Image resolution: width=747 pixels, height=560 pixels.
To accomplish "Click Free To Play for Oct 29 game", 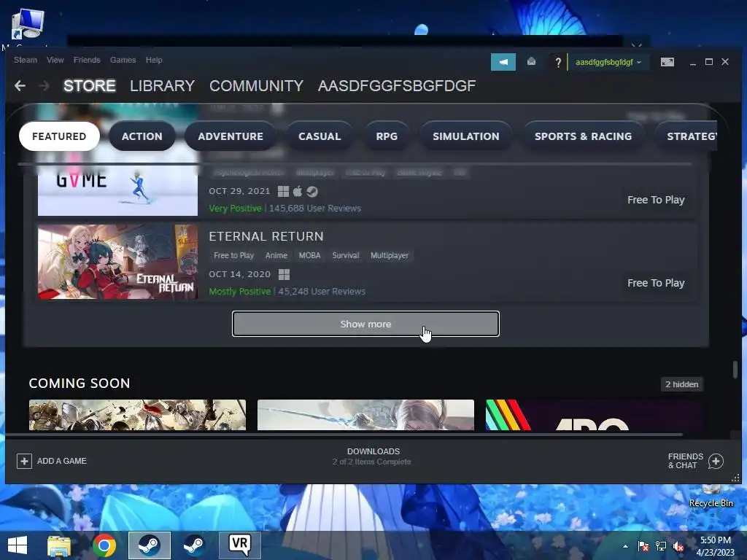I will [656, 200].
